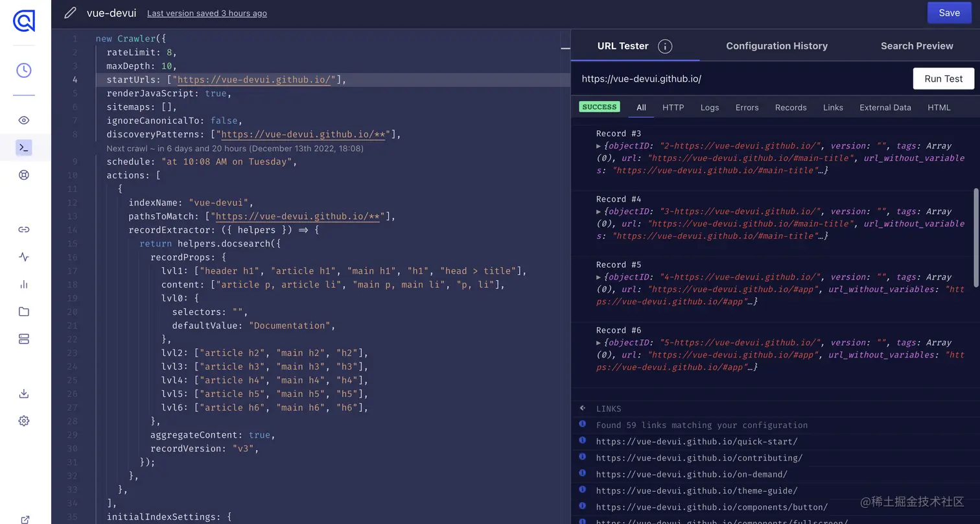Click the schedule line in code editor

(202, 161)
